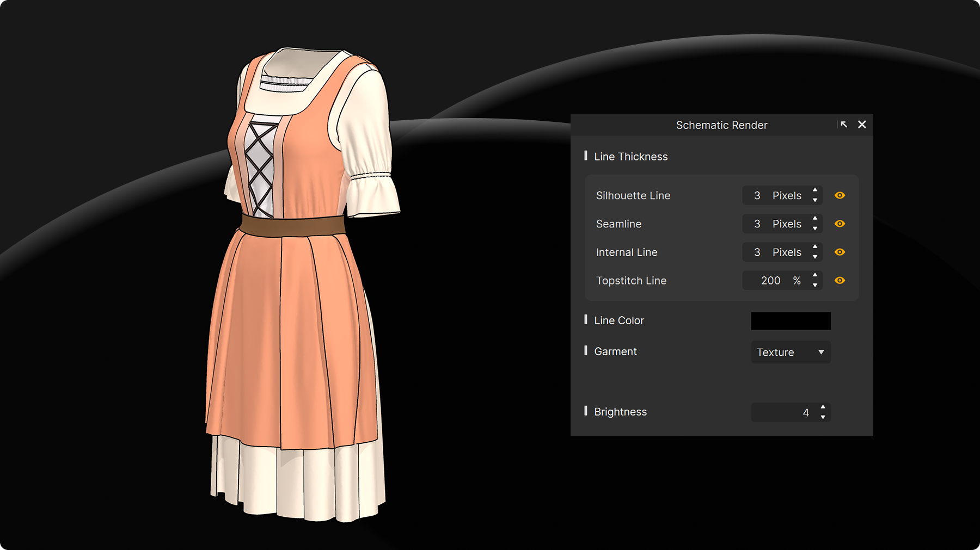This screenshot has height=550, width=980.
Task: Toggle the Seamline eye icon
Action: point(840,224)
